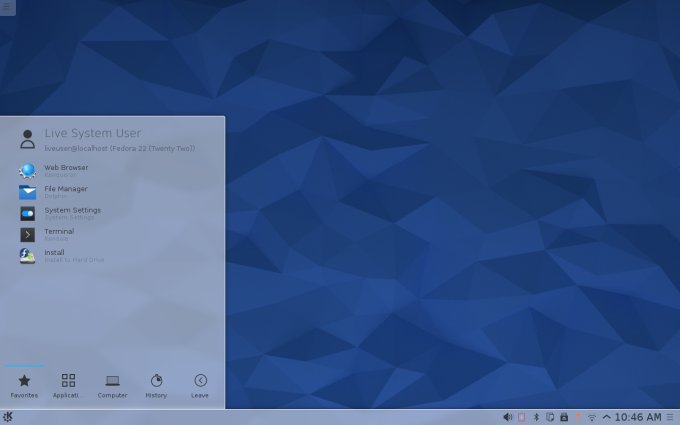680x425 pixels.
Task: Open the Wi-Fi network tray icon
Action: 592,418
